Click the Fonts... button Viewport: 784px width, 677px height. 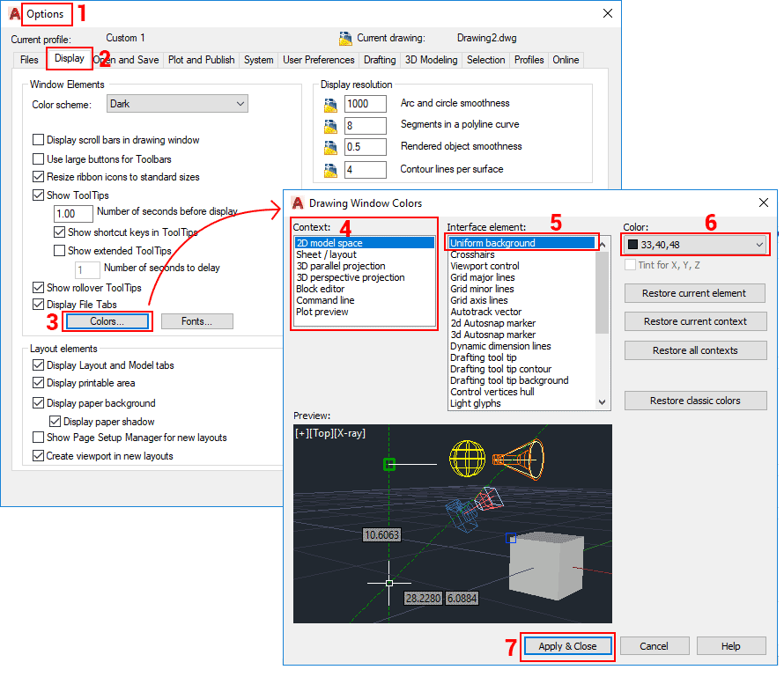(197, 321)
